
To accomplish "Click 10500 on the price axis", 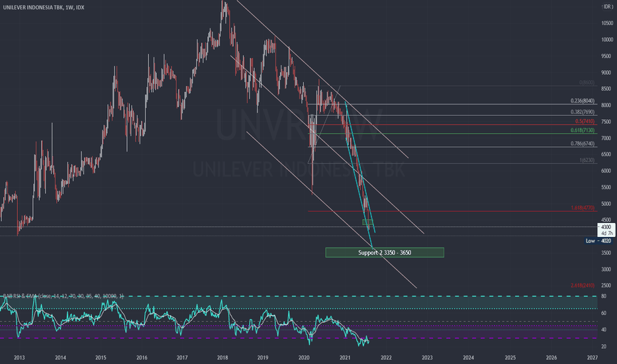I will pyautogui.click(x=607, y=23).
